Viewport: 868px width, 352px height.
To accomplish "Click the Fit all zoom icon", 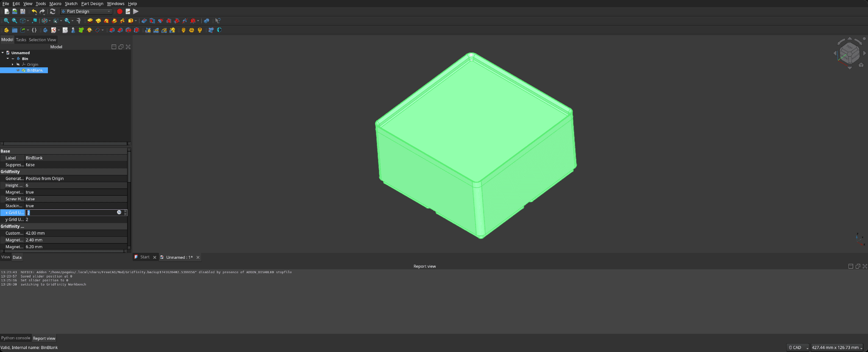I will coord(6,21).
